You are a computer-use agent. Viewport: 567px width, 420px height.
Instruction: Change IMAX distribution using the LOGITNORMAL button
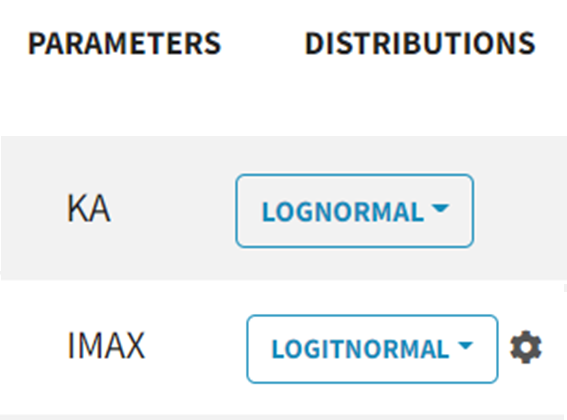point(372,349)
